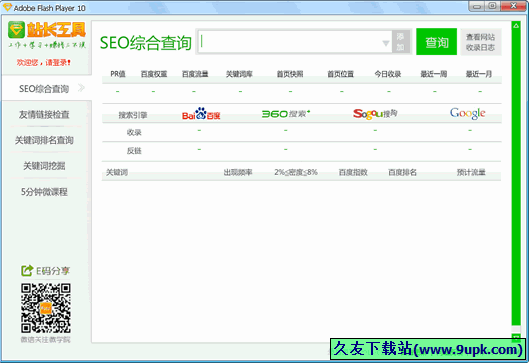Click the 预计流量 column header
The image size is (529, 363).
(471, 172)
